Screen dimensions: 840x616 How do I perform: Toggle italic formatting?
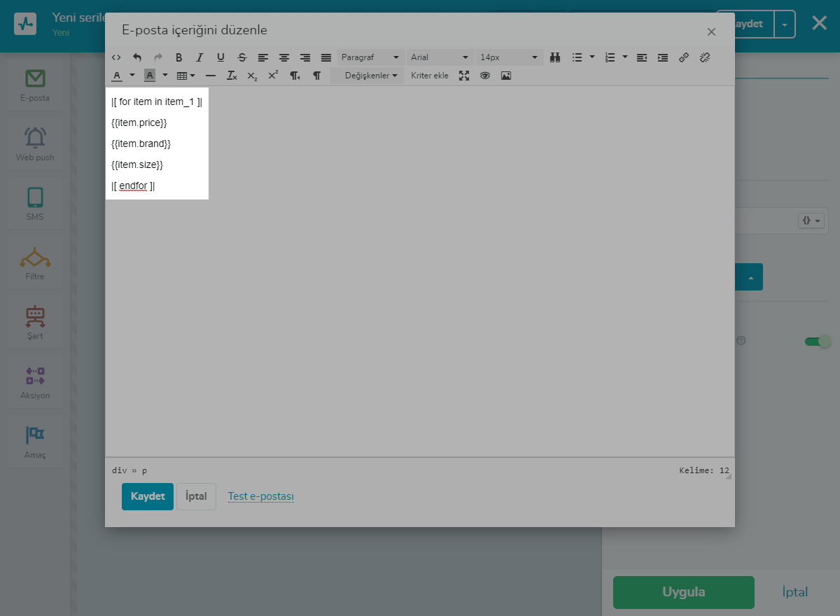[199, 57]
